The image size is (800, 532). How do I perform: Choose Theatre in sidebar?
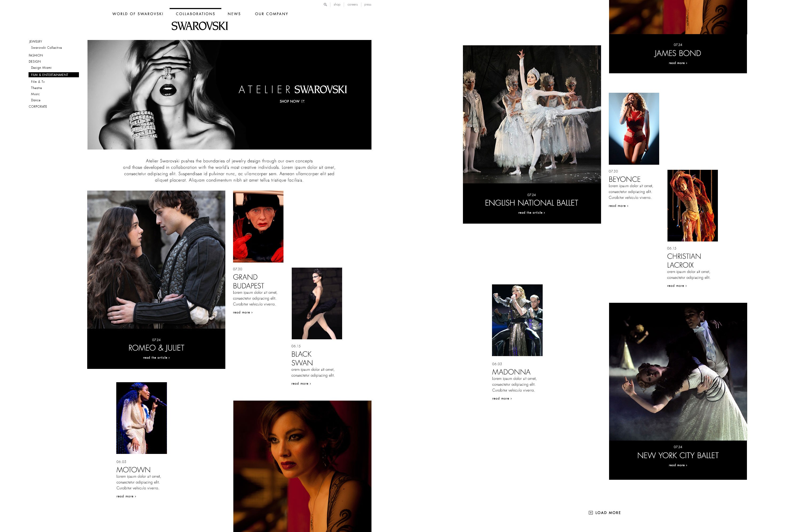click(x=36, y=88)
